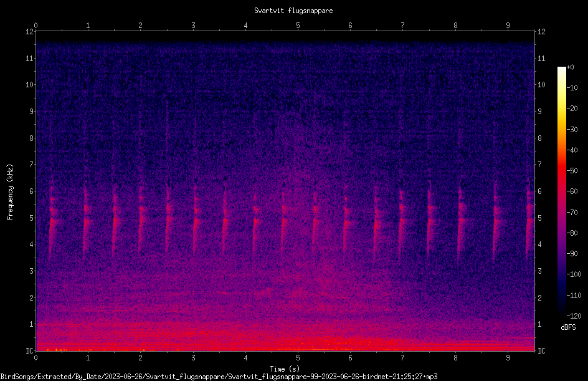Click the dBFS color scale bar
The height and width of the screenshot is (381, 588).
[561, 191]
